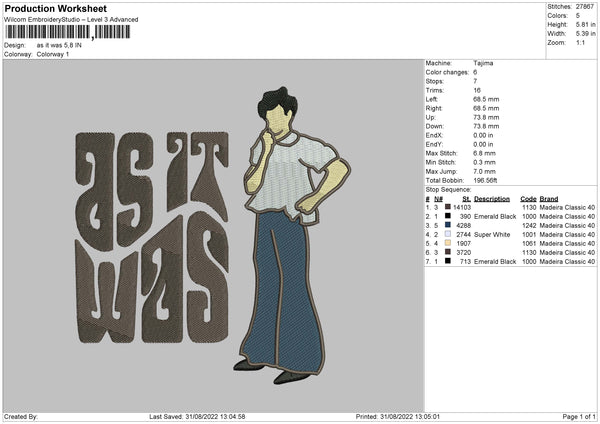
Task: Click the 'Printed: 31/08/2022 13:05:01' footer text
Action: click(398, 416)
